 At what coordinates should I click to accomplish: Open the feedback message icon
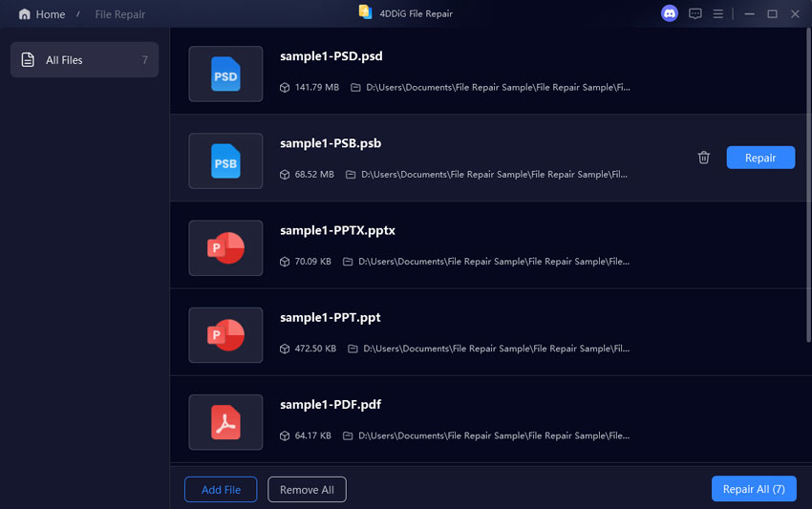coord(695,14)
